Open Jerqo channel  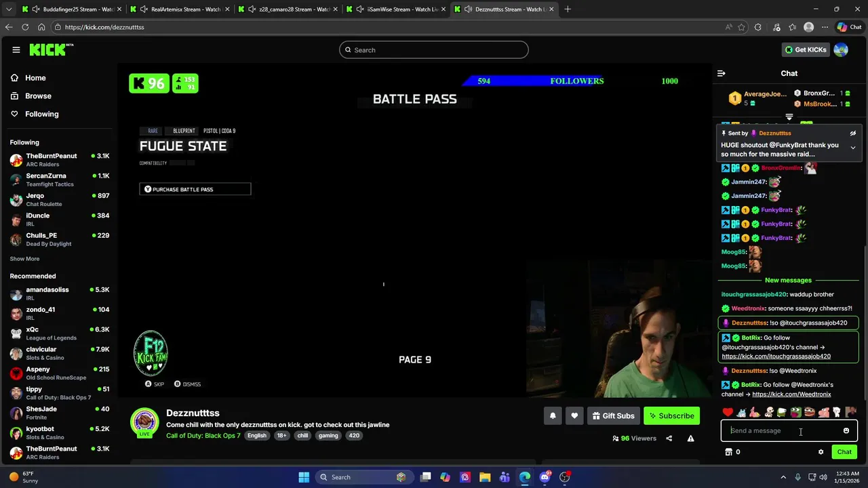[60, 199]
